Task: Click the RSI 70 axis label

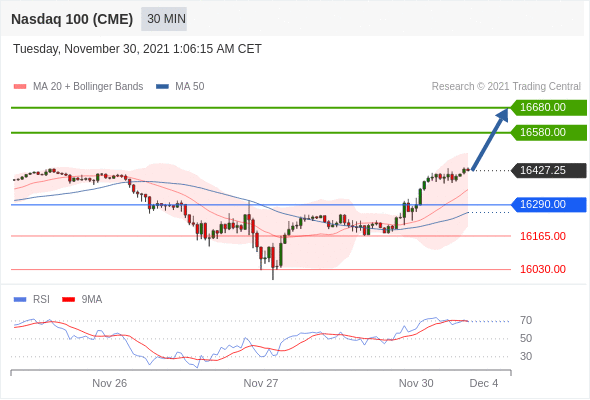Action: click(526, 321)
